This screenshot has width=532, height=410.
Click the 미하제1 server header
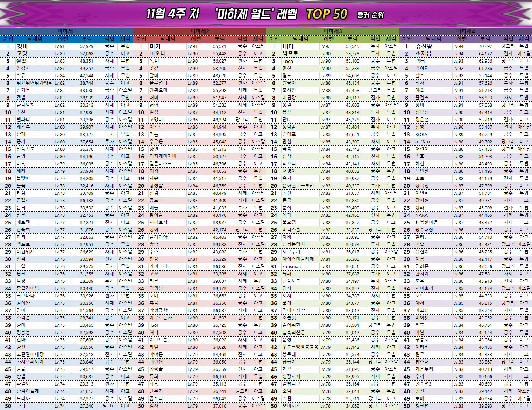coord(66,31)
